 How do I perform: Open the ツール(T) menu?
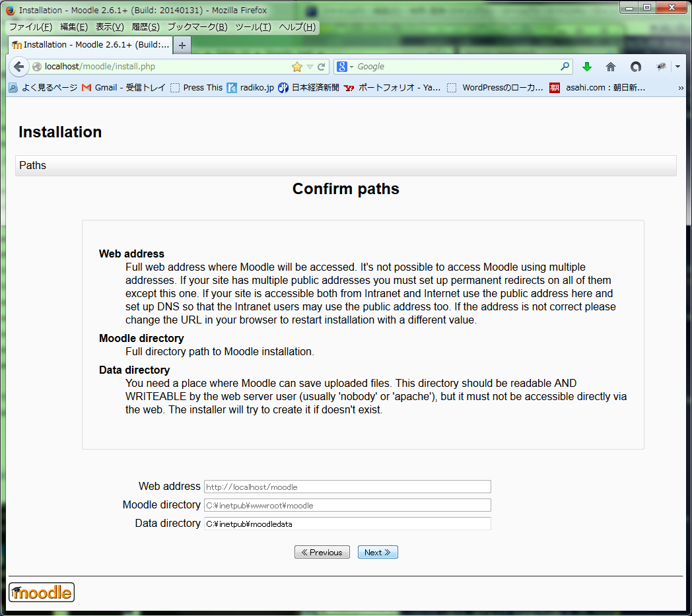coord(254,27)
